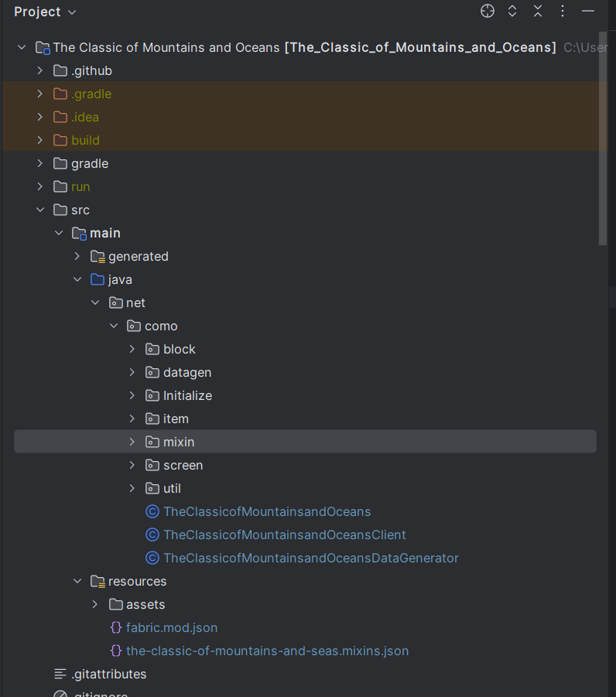Hide the Project tool window
This screenshot has height=697, width=616.
tap(588, 11)
